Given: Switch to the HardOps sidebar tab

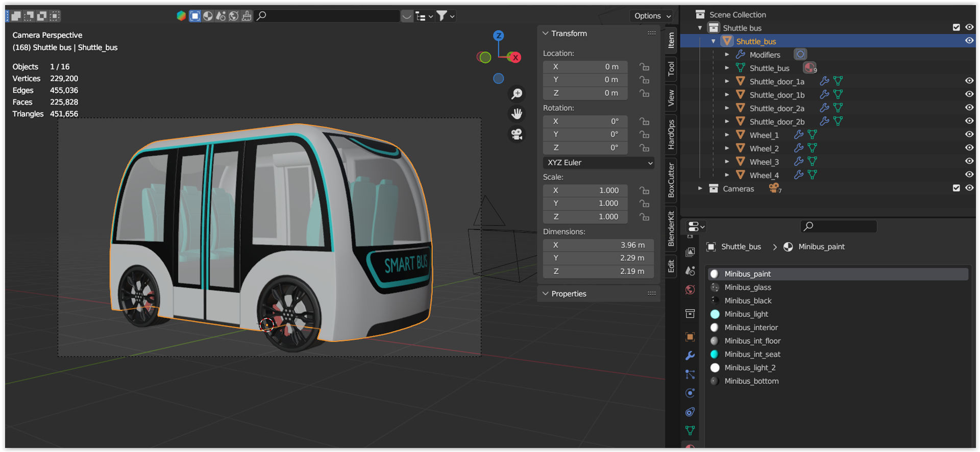Looking at the screenshot, I should [x=671, y=134].
